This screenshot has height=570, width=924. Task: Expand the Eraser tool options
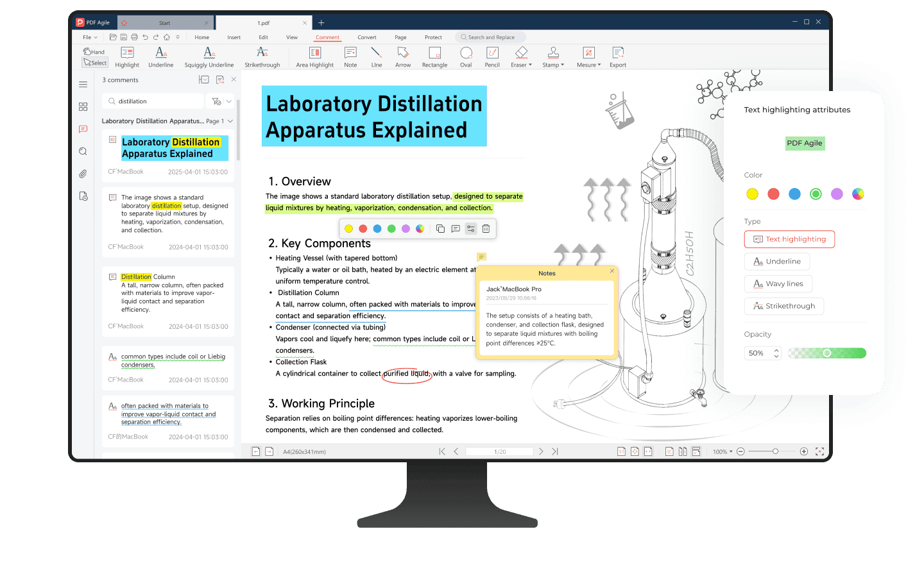click(x=521, y=56)
